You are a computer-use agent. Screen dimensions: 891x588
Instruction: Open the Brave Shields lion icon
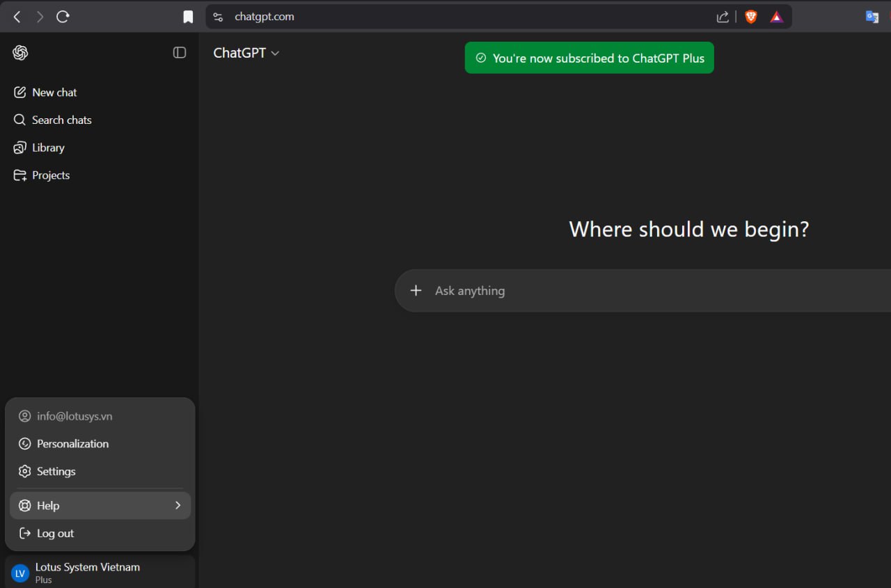[751, 17]
